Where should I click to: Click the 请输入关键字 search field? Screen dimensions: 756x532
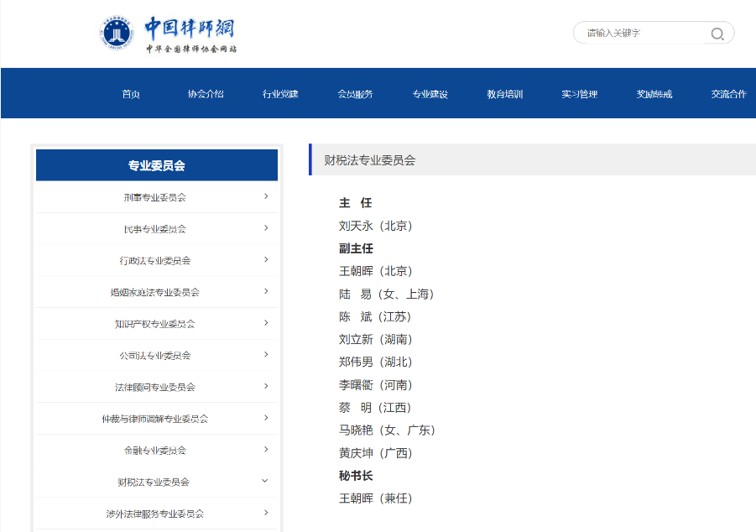pyautogui.click(x=642, y=34)
